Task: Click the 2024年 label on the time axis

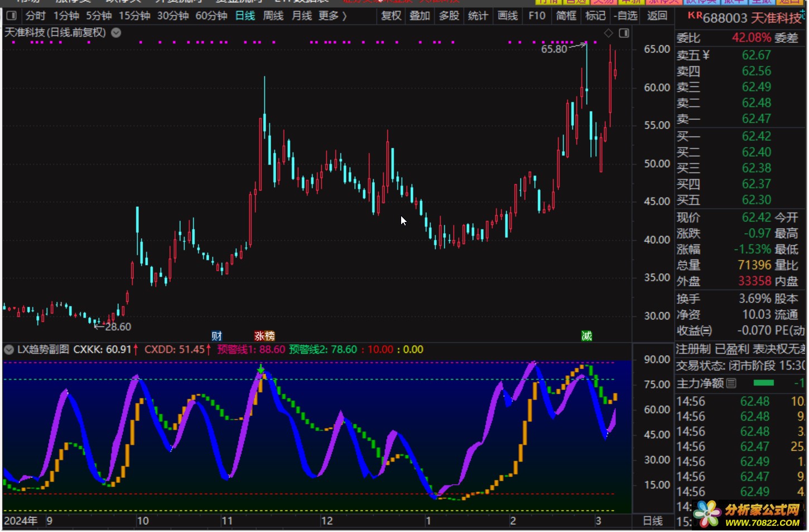Action: (21, 521)
